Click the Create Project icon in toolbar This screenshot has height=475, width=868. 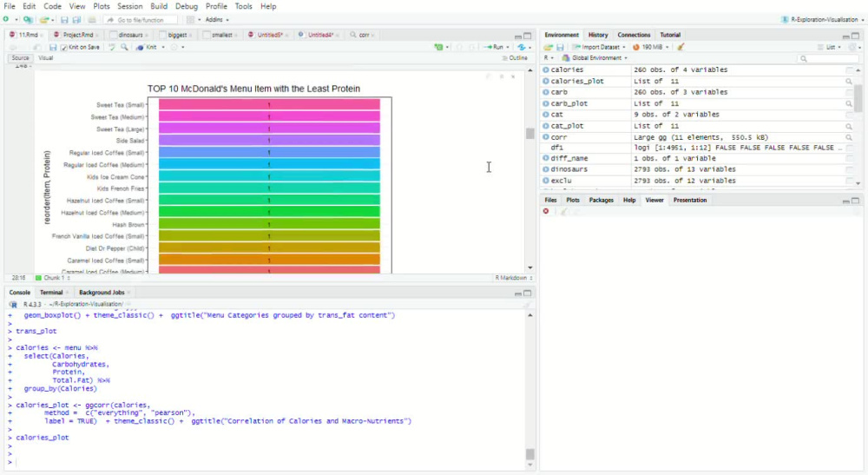point(28,19)
